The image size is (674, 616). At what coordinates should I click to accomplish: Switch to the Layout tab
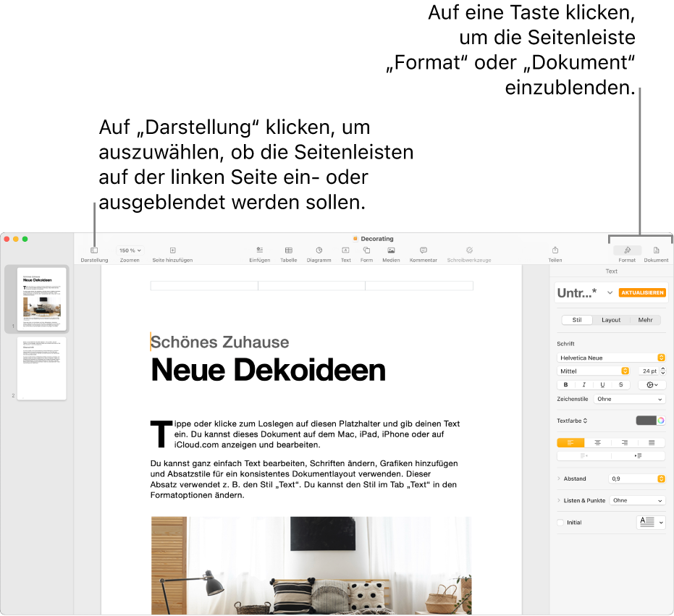pyautogui.click(x=611, y=320)
